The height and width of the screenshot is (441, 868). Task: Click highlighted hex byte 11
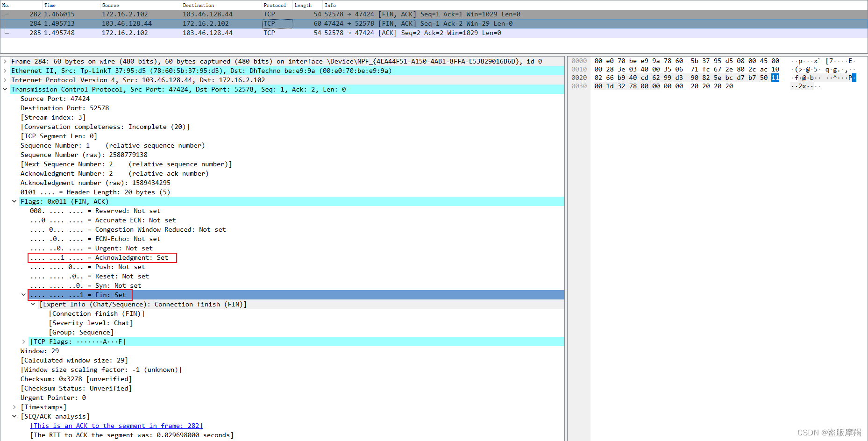pos(775,78)
